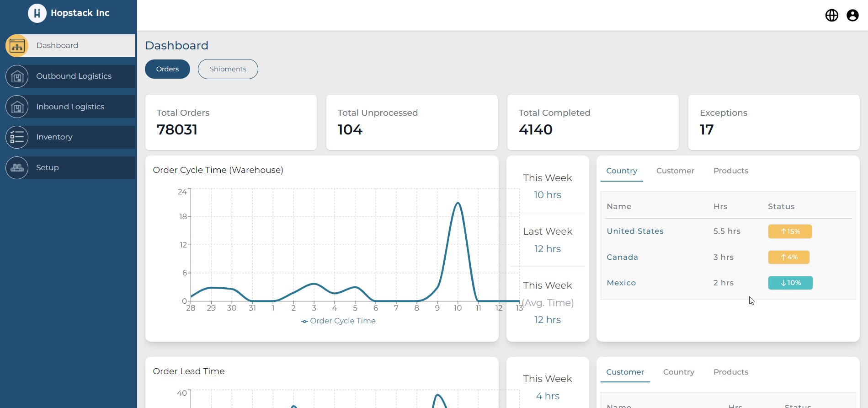The image size is (868, 408).
Task: Open Country tab in Order Lead Time panel
Action: [678, 372]
